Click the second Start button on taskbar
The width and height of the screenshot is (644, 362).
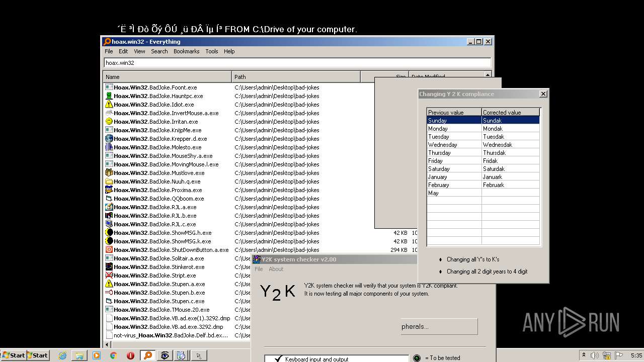click(37, 355)
